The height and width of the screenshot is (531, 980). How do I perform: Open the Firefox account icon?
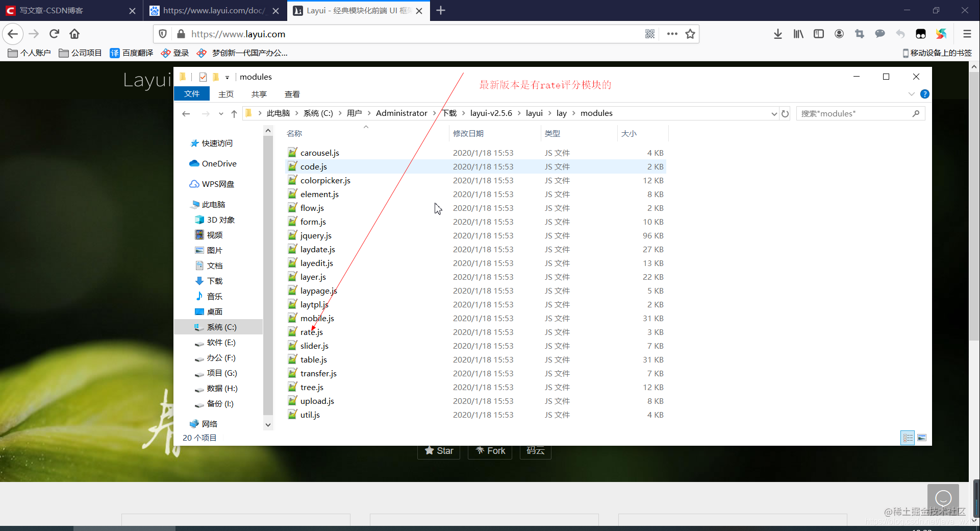point(839,34)
